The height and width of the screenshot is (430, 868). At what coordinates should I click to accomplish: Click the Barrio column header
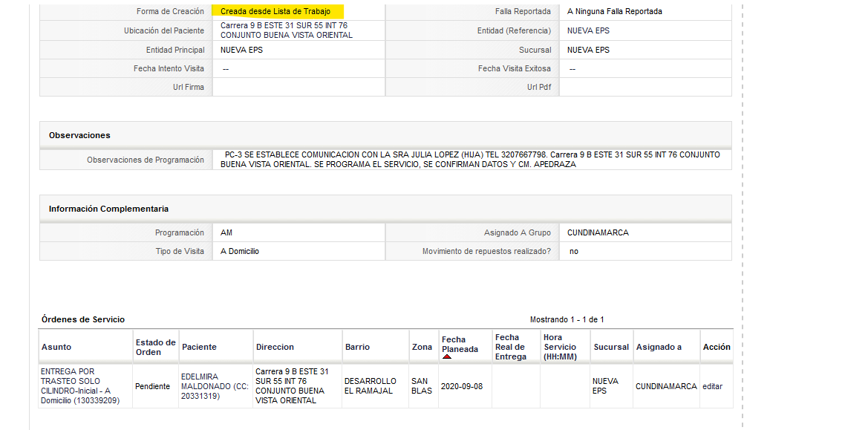[x=358, y=347]
